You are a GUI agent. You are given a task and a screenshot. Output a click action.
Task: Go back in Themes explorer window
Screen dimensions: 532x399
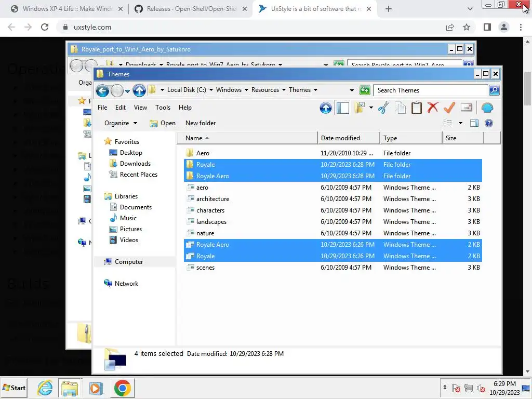tap(102, 90)
